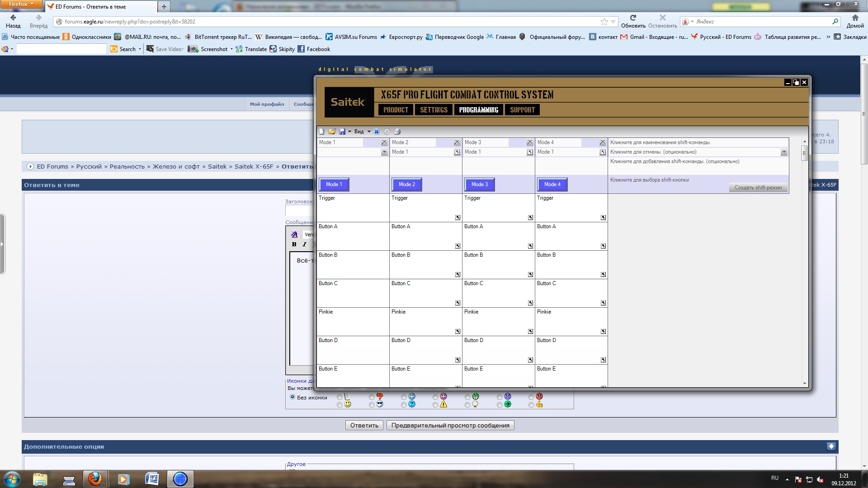
Task: Click the Mode 4 Button D cell arrow icon
Action: [x=603, y=360]
